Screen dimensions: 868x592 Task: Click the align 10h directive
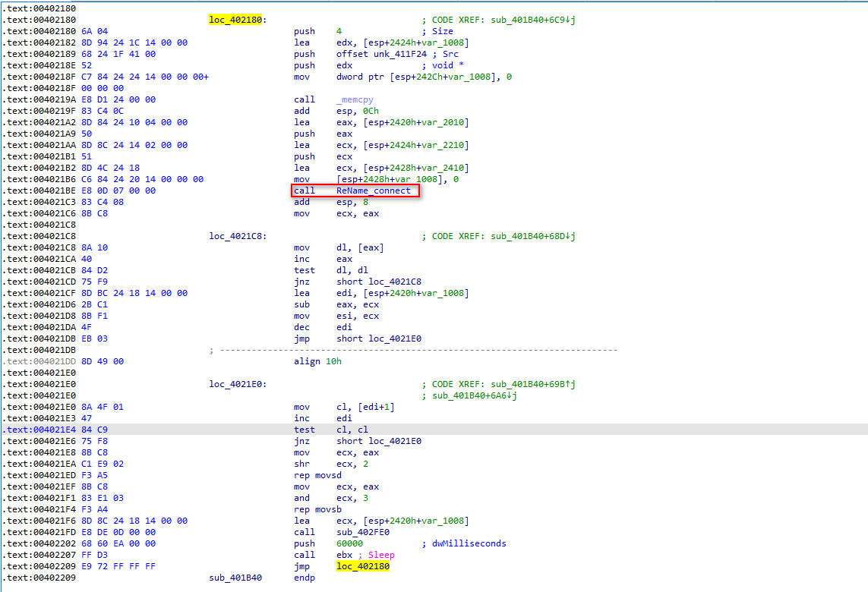(x=317, y=361)
